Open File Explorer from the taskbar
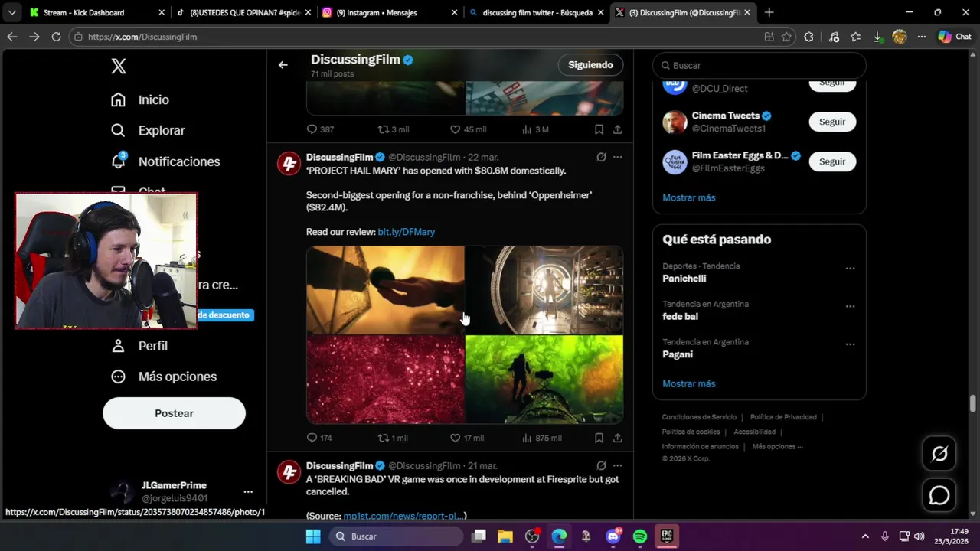This screenshot has width=980, height=551. (x=505, y=536)
